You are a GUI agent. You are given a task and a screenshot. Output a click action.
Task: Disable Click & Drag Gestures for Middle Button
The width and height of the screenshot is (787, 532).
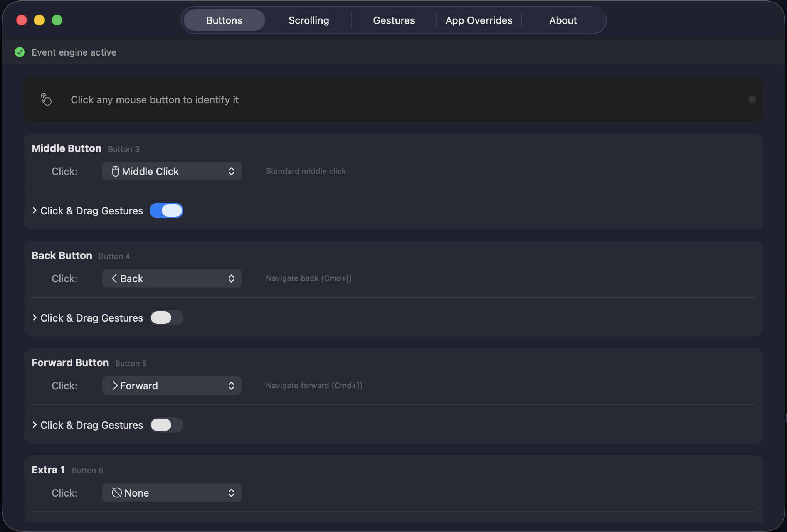tap(166, 210)
